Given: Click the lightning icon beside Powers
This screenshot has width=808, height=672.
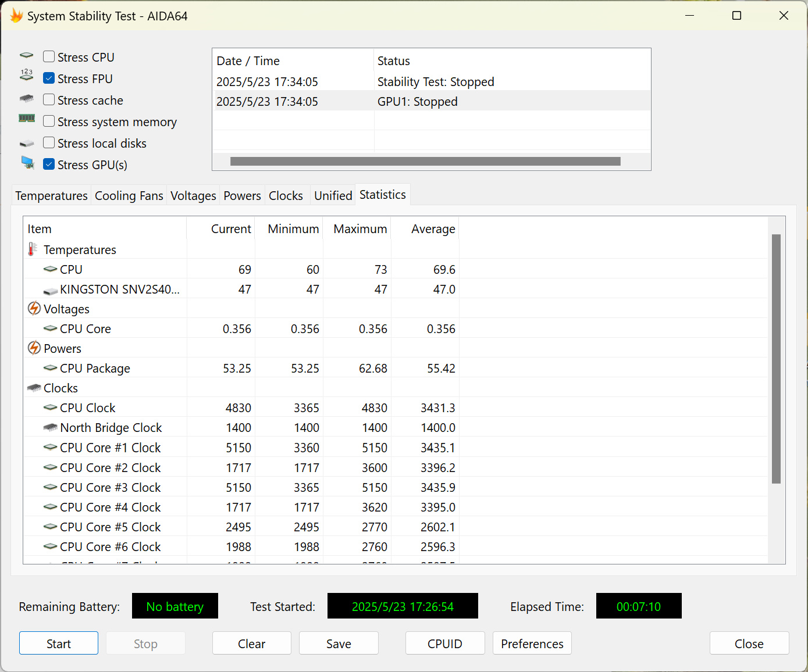Looking at the screenshot, I should point(34,348).
